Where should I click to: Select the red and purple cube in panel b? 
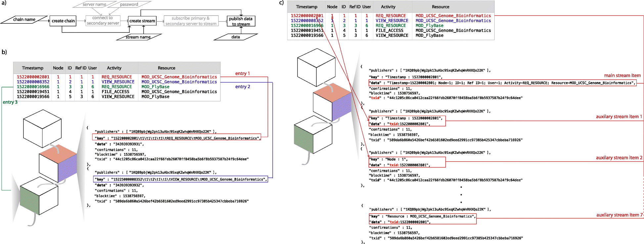tap(58, 163)
